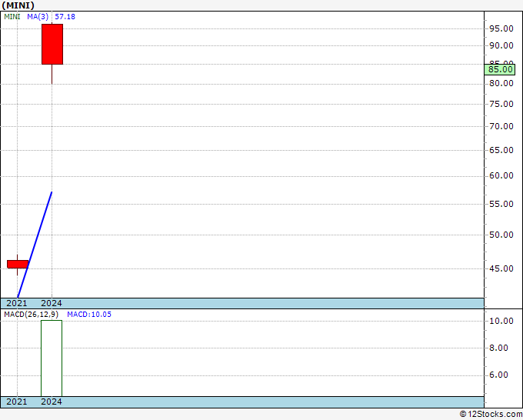The width and height of the screenshot is (523, 420).
Task: Click the 75.00 price axis label
Action: pyautogui.click(x=501, y=104)
